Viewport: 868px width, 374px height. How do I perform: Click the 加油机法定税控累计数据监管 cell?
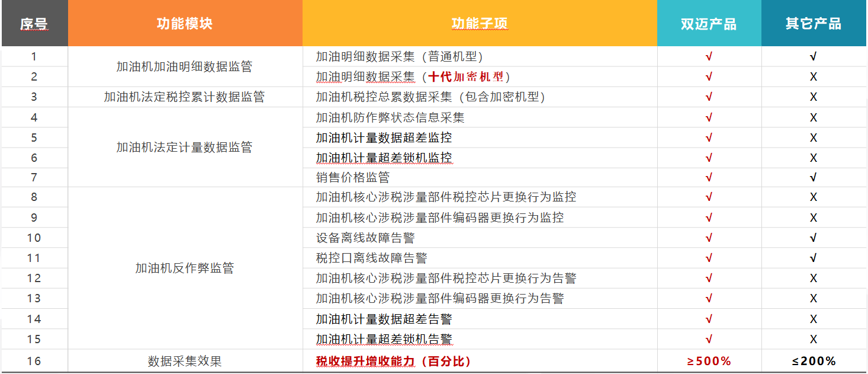click(x=184, y=97)
